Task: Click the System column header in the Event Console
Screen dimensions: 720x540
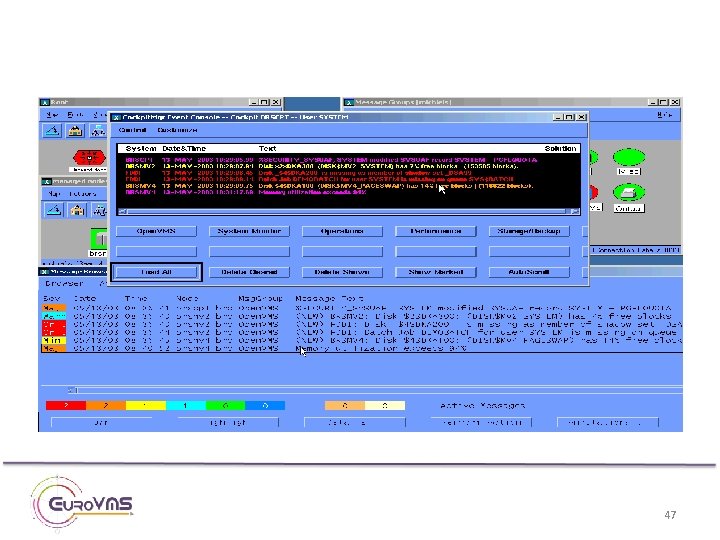Action: (x=141, y=148)
